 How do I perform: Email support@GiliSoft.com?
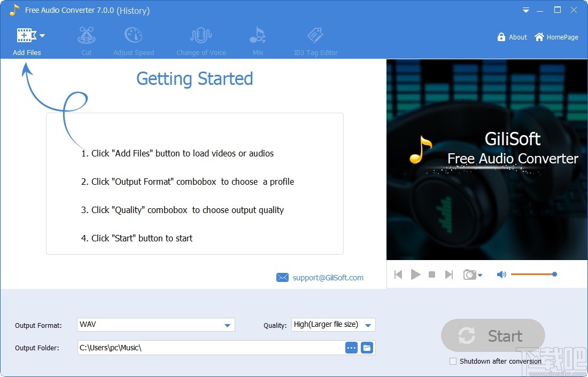point(327,277)
